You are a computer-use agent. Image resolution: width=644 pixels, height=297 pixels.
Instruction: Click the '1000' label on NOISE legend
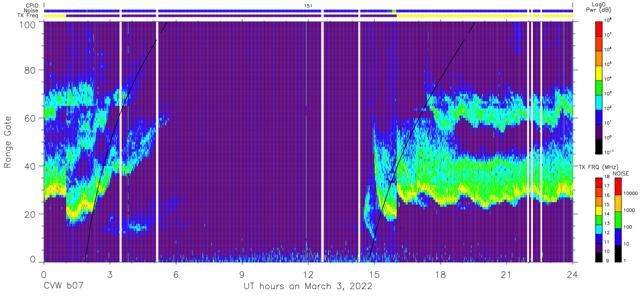(628, 211)
